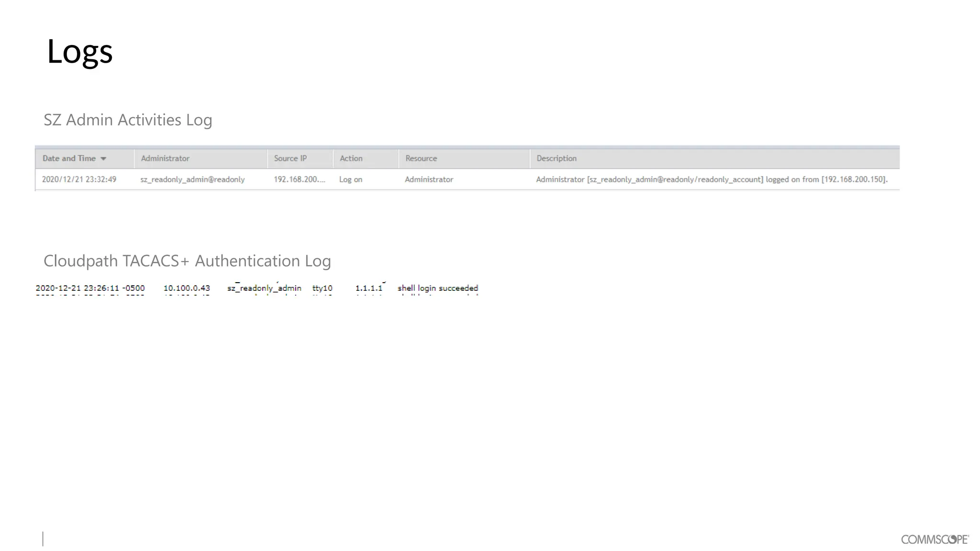Sort by Date and Time descending arrow

tap(103, 159)
